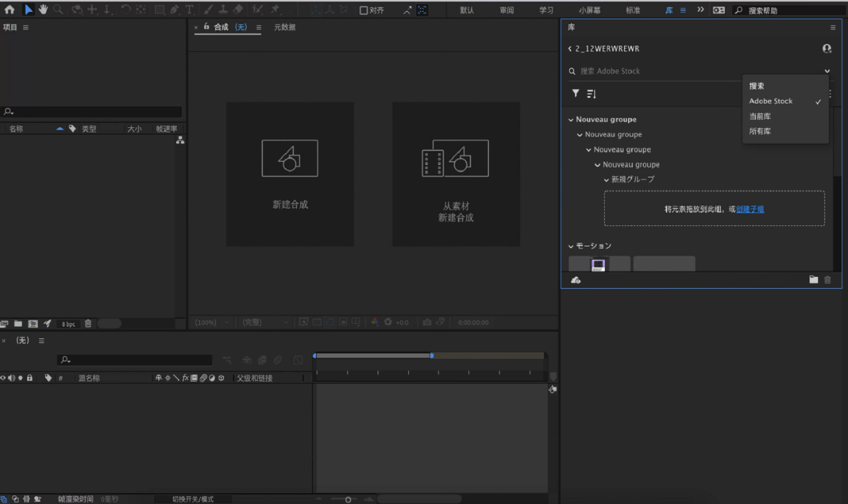Switch to the 学习 workspace

point(546,11)
